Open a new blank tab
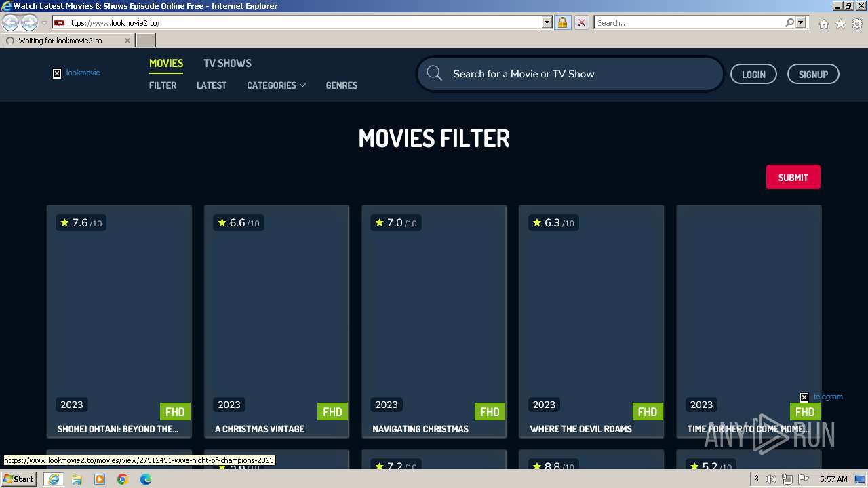The width and height of the screenshot is (868, 488). click(x=146, y=41)
